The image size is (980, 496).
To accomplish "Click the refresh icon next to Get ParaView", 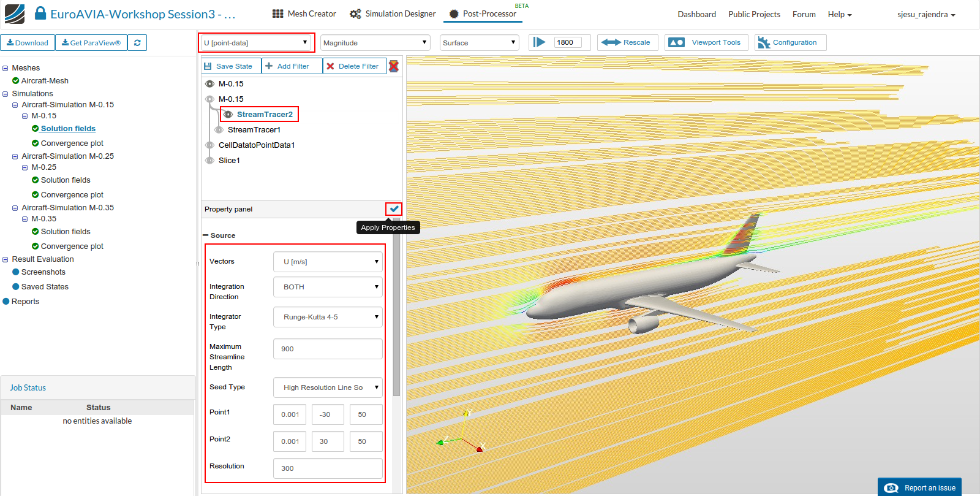I will click(x=137, y=43).
